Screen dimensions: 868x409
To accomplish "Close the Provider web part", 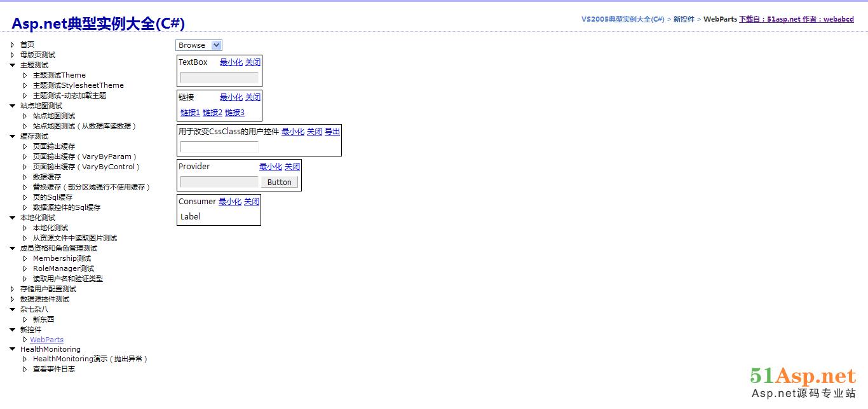I will 292,167.
